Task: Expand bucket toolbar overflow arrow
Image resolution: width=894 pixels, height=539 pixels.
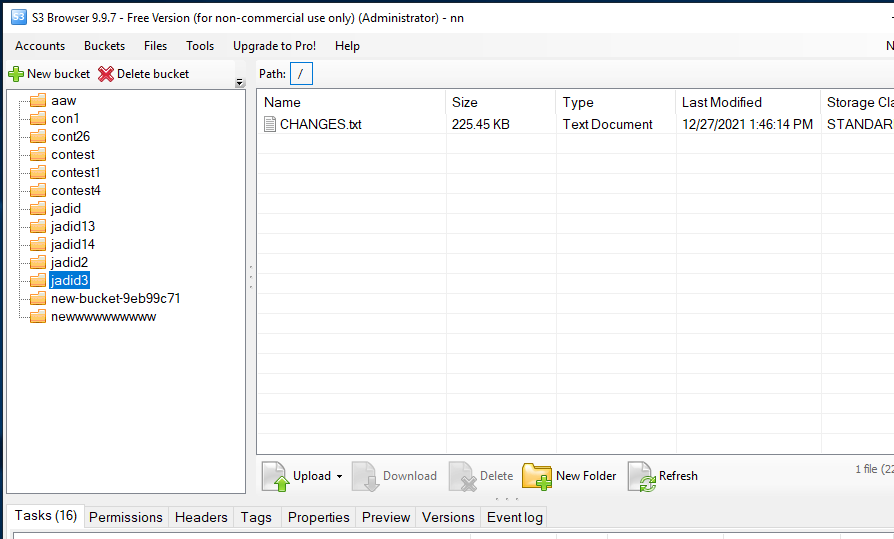Action: [239, 83]
